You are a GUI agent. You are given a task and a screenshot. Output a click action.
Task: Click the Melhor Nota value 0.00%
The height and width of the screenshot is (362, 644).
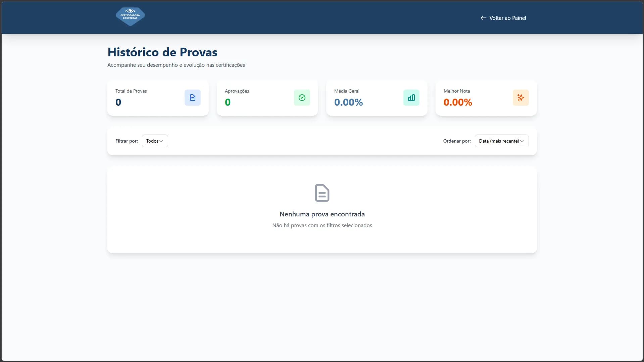point(458,102)
